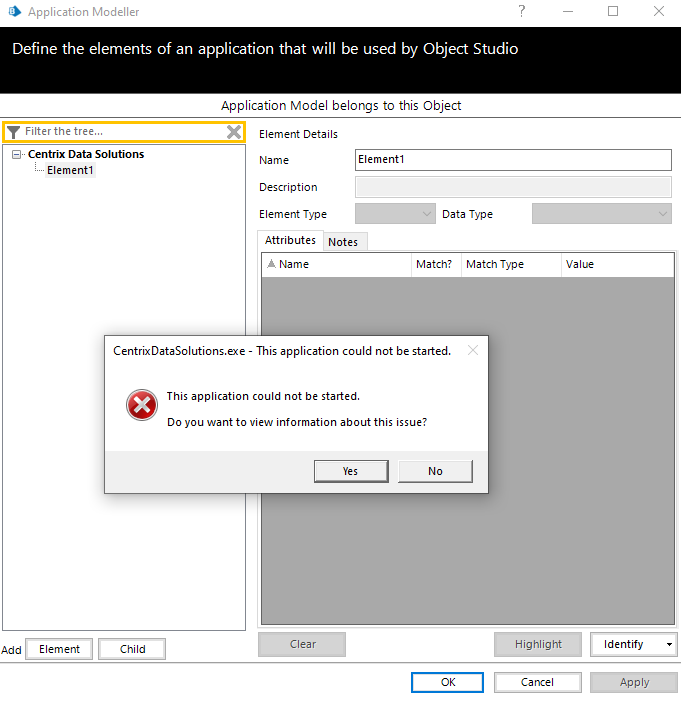Click the Description field

click(513, 187)
